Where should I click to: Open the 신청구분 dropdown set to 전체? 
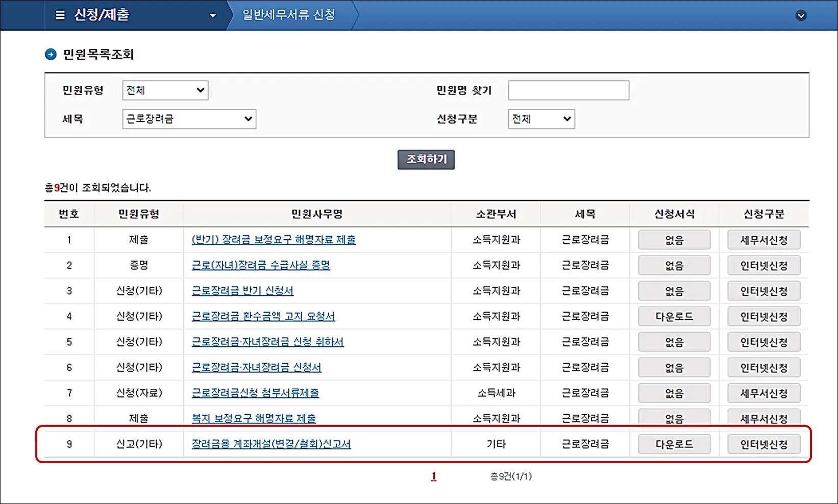pos(541,119)
